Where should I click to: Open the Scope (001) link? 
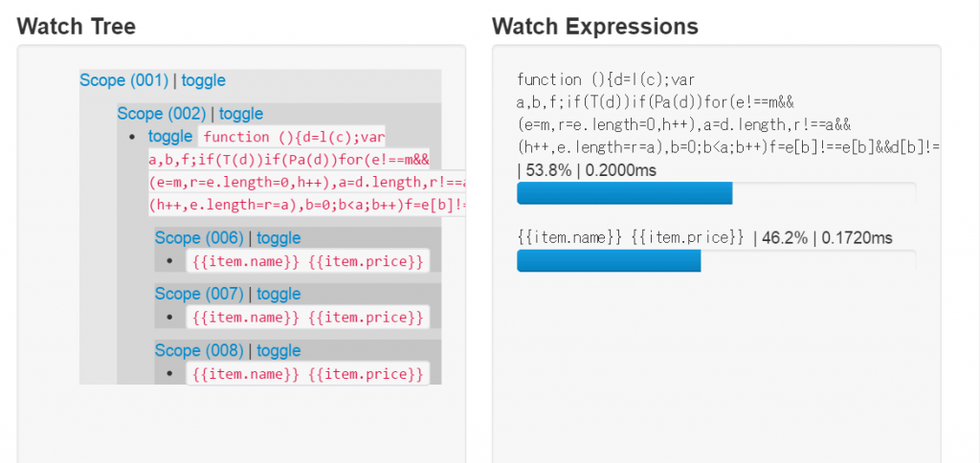tap(123, 80)
